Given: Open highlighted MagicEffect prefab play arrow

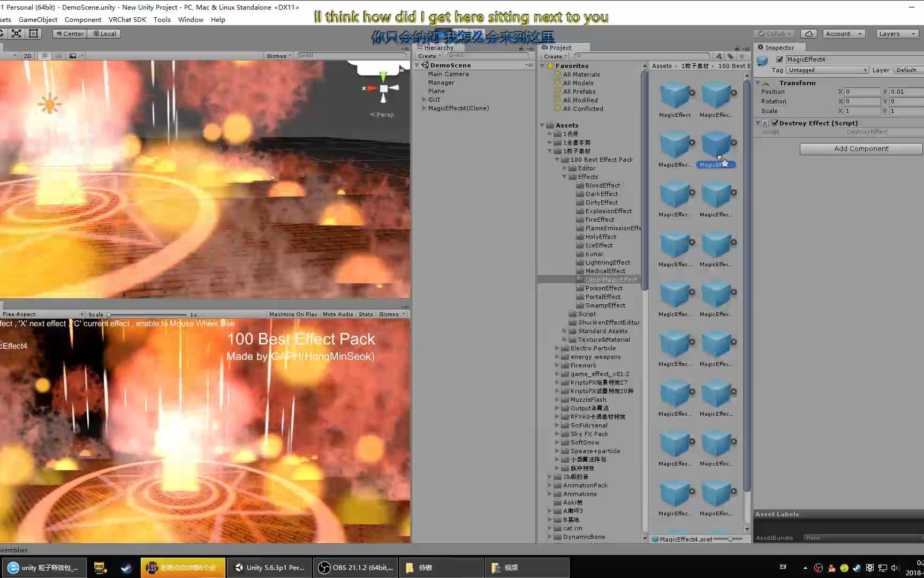Looking at the screenshot, I should tap(733, 142).
